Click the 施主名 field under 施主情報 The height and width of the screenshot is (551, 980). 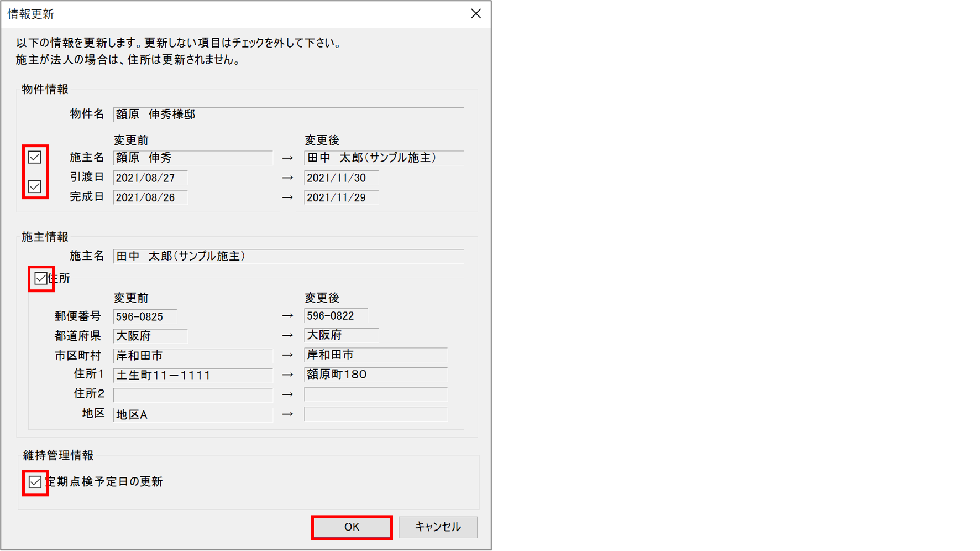[288, 257]
